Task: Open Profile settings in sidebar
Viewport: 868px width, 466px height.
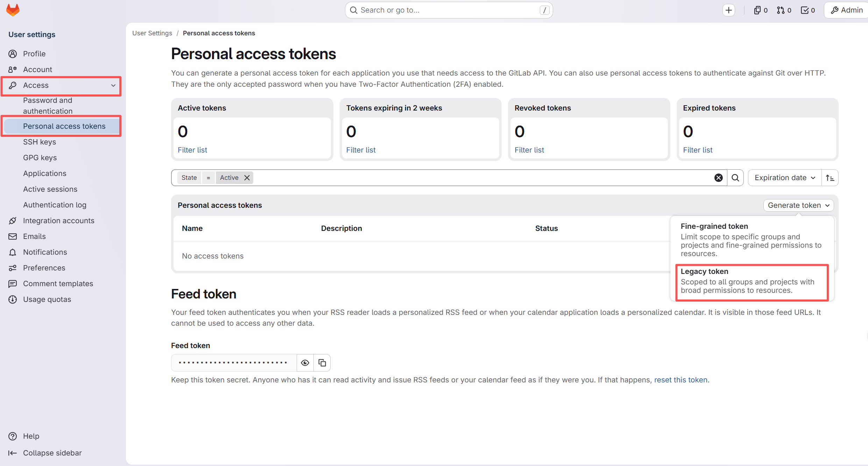Action: tap(34, 54)
